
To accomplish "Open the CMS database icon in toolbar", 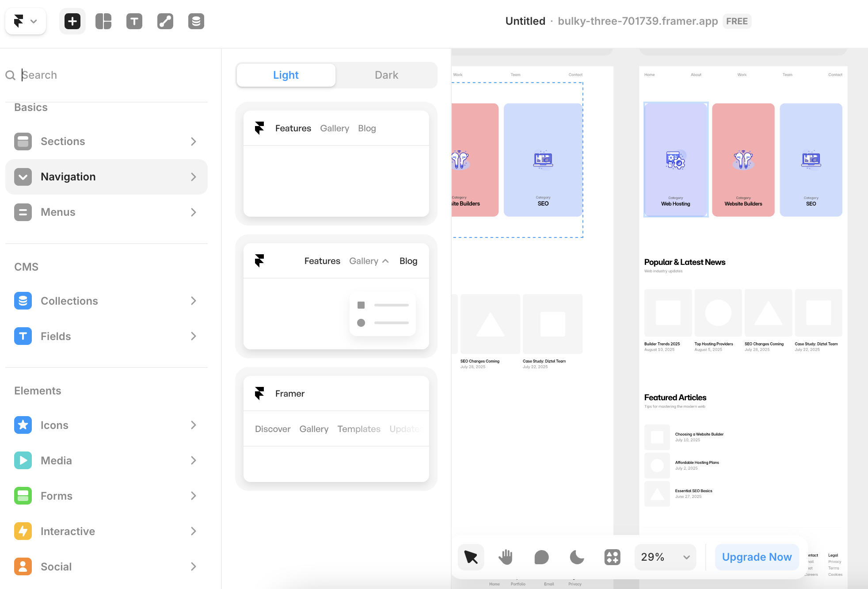I will tap(196, 21).
